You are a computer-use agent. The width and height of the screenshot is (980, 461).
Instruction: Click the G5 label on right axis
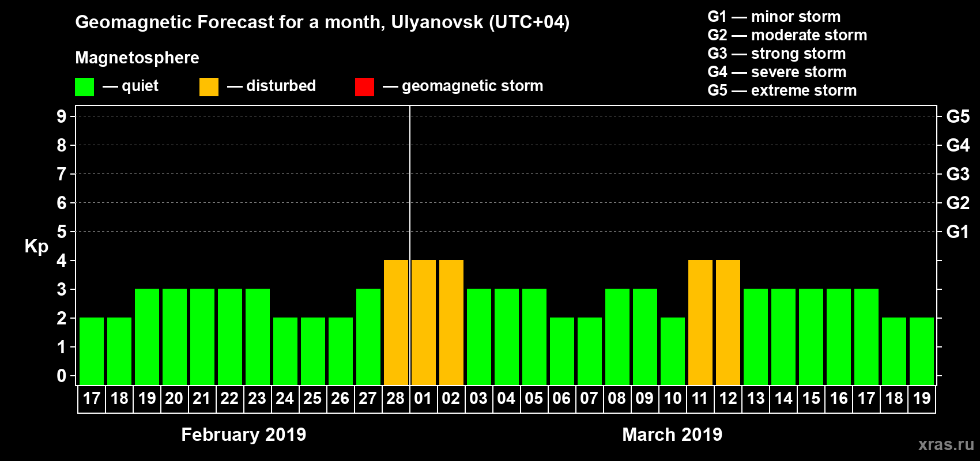(958, 116)
